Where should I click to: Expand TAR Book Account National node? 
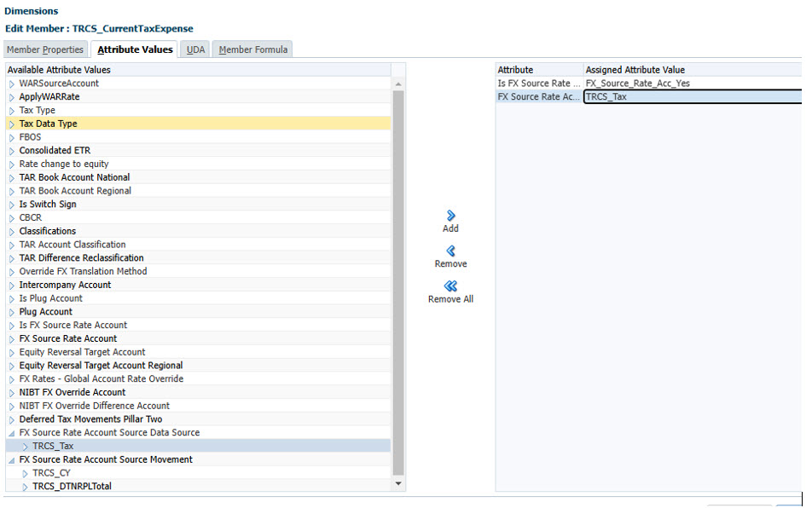coord(12,178)
